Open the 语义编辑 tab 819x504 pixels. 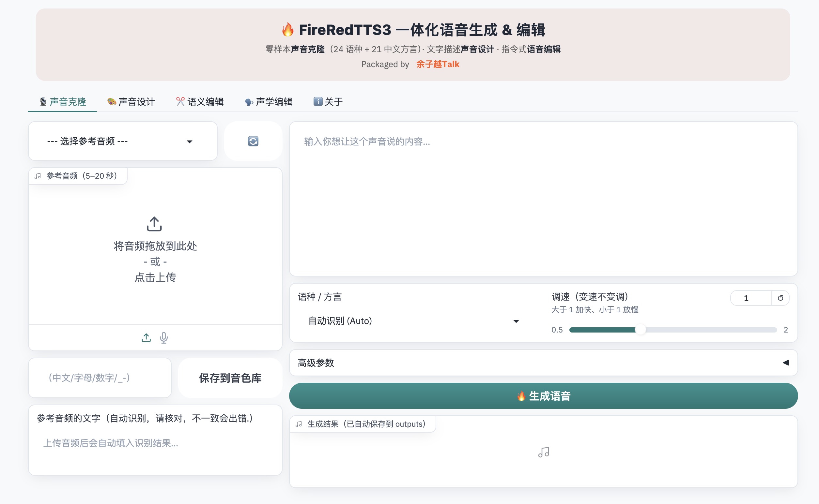click(x=200, y=102)
